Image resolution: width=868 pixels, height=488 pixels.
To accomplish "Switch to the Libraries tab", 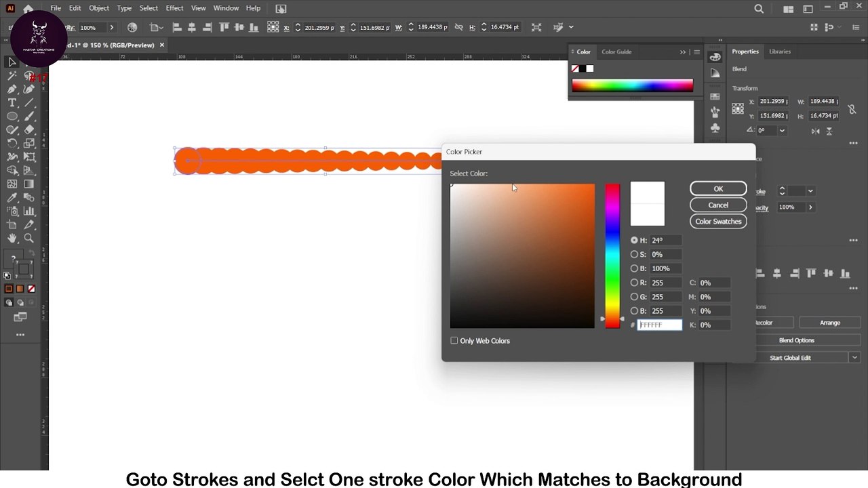I will 780,52.
